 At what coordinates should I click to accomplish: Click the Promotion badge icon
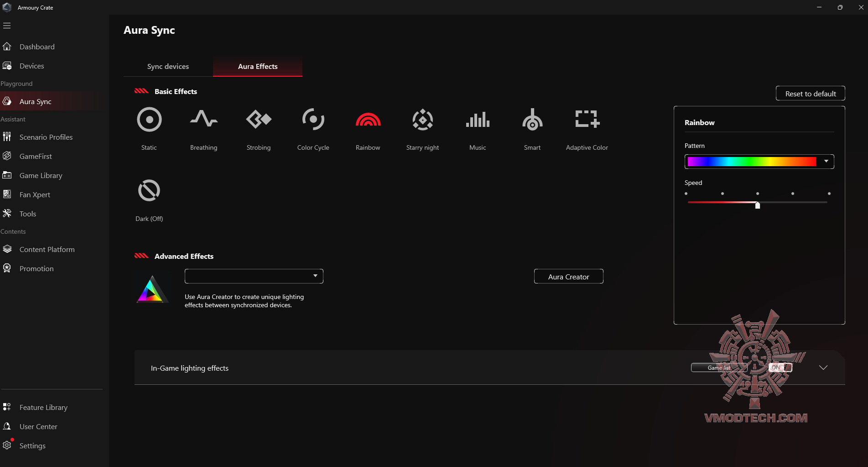(x=7, y=268)
